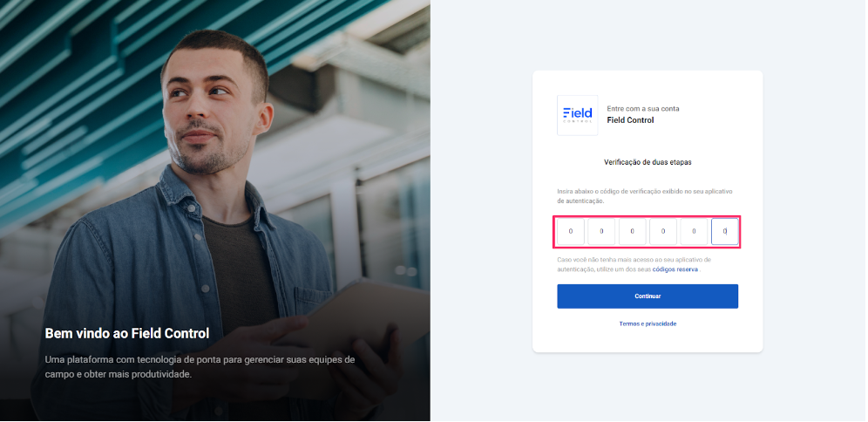Select the fifth verification code digit box
The height and width of the screenshot is (422, 868).
click(695, 232)
